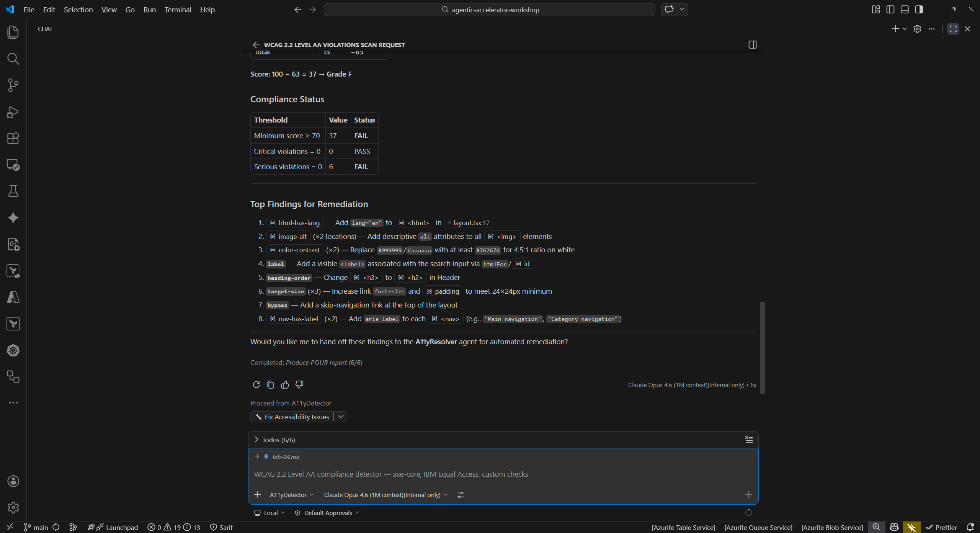Open Prettier status in status bar
This screenshot has width=980, height=533.
[x=942, y=527]
